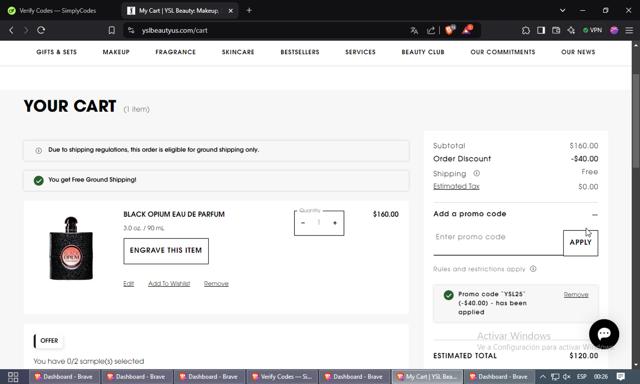Remove Black Opium from cart
The height and width of the screenshot is (384, 640).
(216, 284)
